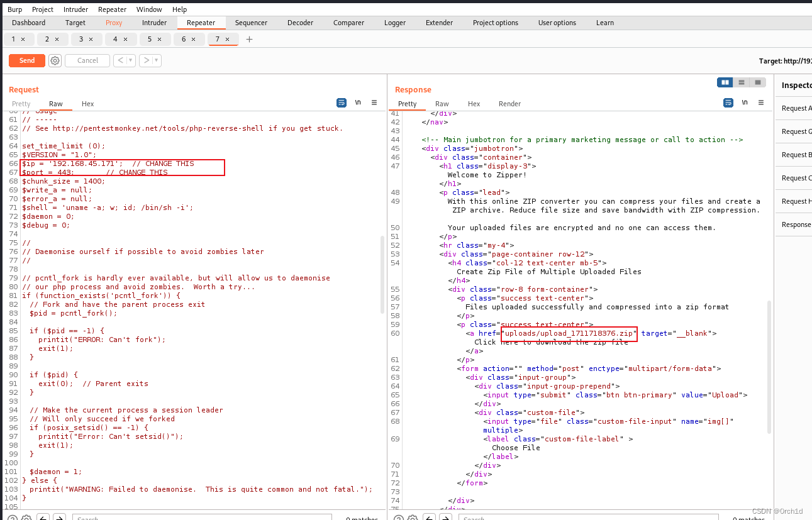
Task: Open history forward dropdown arrow
Action: coord(157,60)
